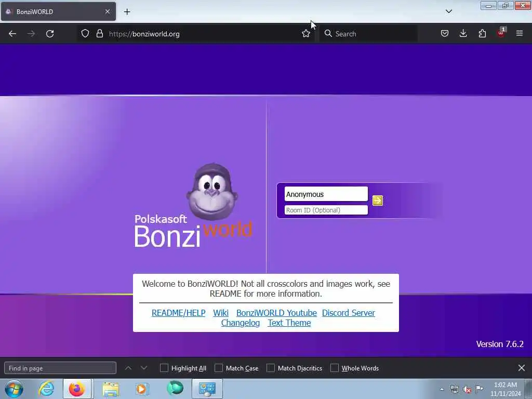Image resolution: width=532 pixels, height=399 pixels.
Task: Open a new tab with plus button
Action: 127,12
